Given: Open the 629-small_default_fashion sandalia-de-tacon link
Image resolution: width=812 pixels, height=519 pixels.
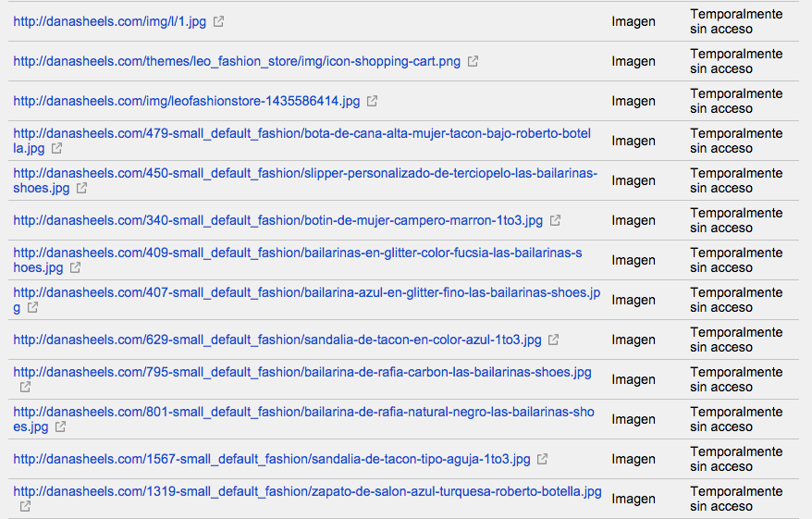Looking at the screenshot, I should click(x=277, y=340).
